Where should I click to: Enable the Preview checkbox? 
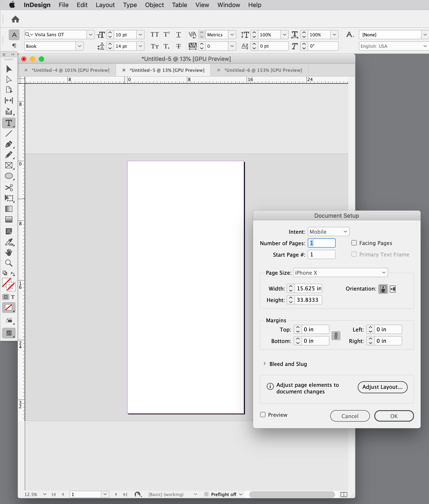pos(263,415)
